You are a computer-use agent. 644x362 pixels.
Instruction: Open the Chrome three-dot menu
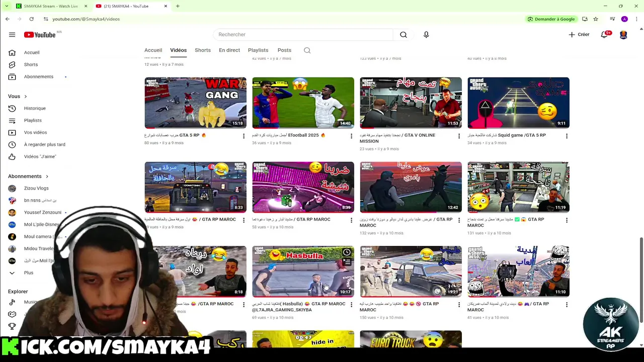(635, 19)
